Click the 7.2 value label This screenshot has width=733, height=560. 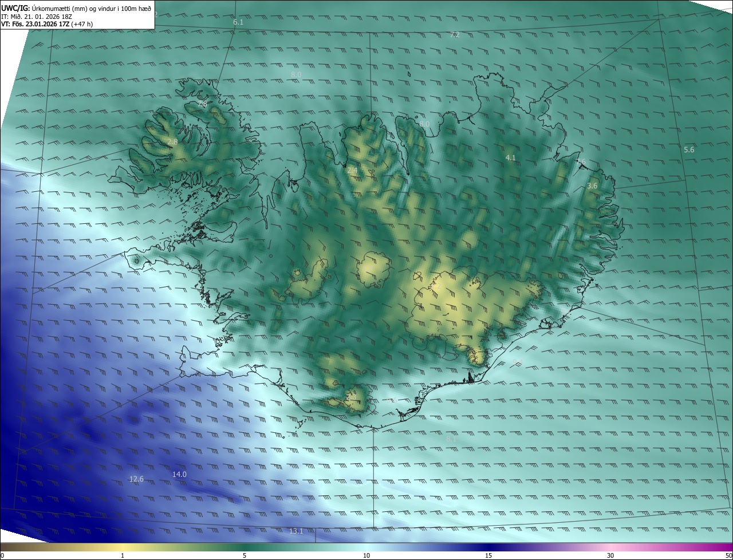[455, 35]
